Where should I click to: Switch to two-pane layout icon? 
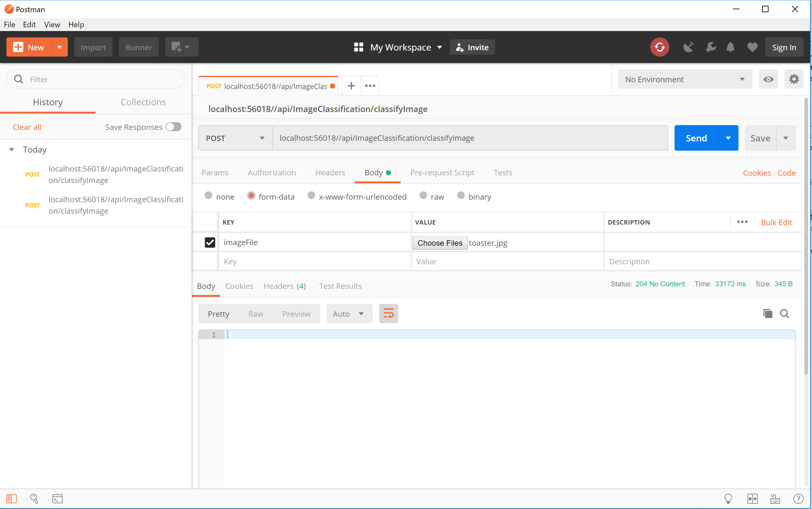pos(752,498)
